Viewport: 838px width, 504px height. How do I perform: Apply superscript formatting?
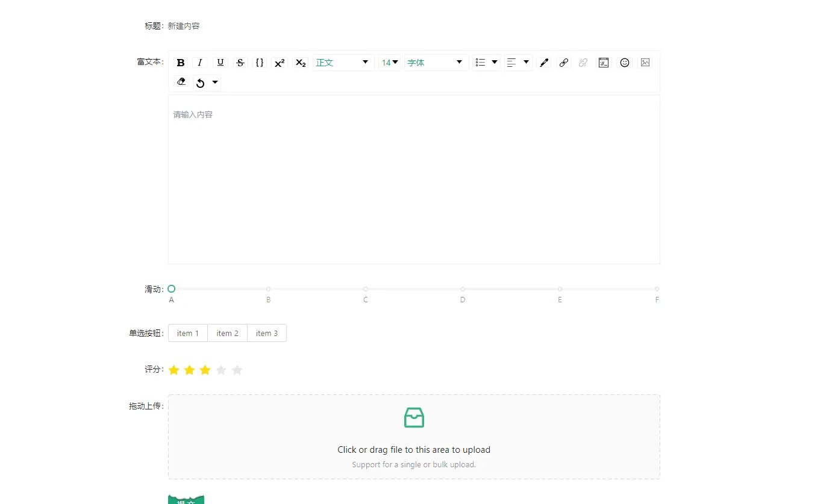click(x=280, y=63)
